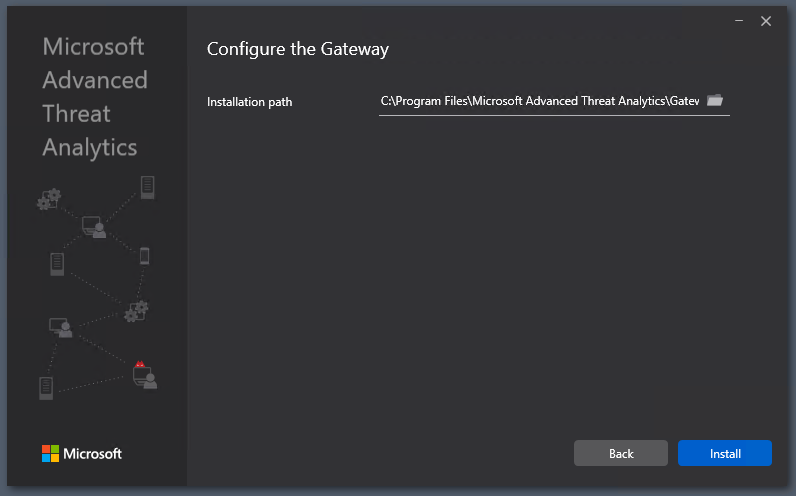This screenshot has width=796, height=496.
Task: Close the installer window
Action: pos(766,21)
